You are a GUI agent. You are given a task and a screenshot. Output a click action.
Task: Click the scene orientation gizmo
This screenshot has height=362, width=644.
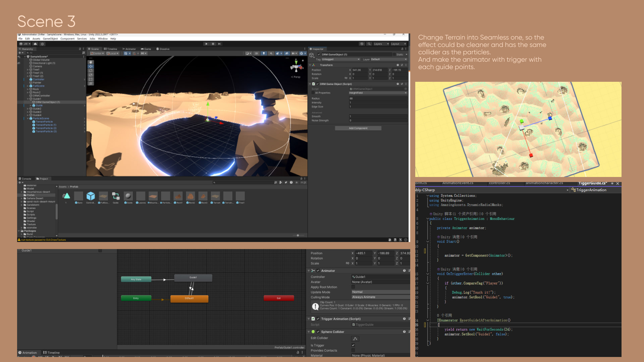click(x=296, y=67)
